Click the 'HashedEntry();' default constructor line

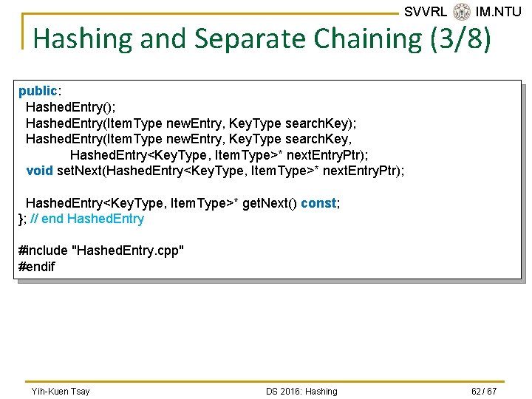(x=71, y=107)
